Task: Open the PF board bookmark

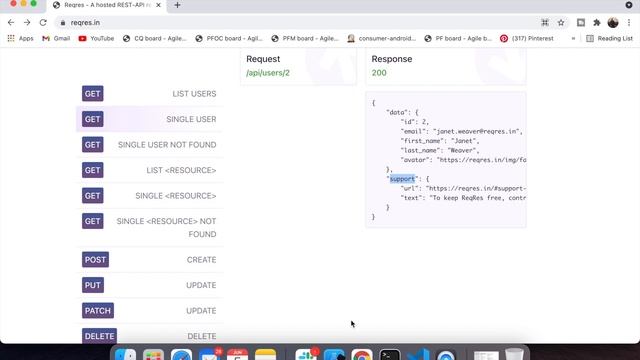Action: [458, 38]
